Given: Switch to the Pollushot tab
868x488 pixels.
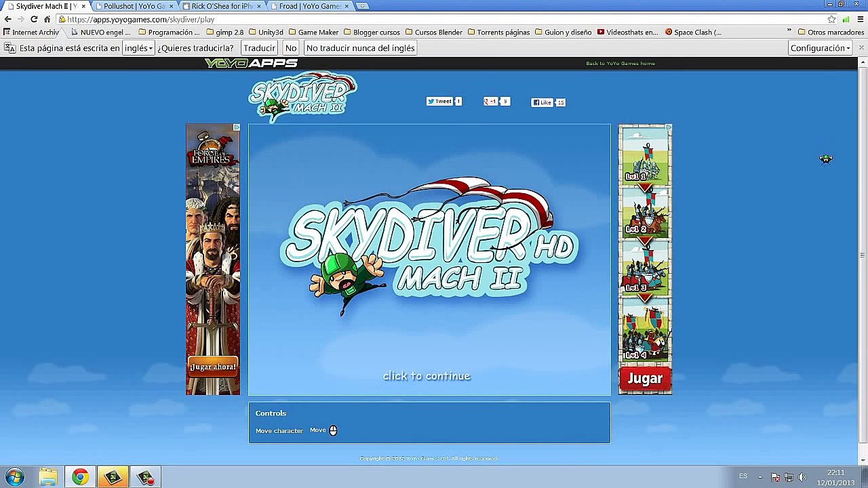Looking at the screenshot, I should 134,6.
